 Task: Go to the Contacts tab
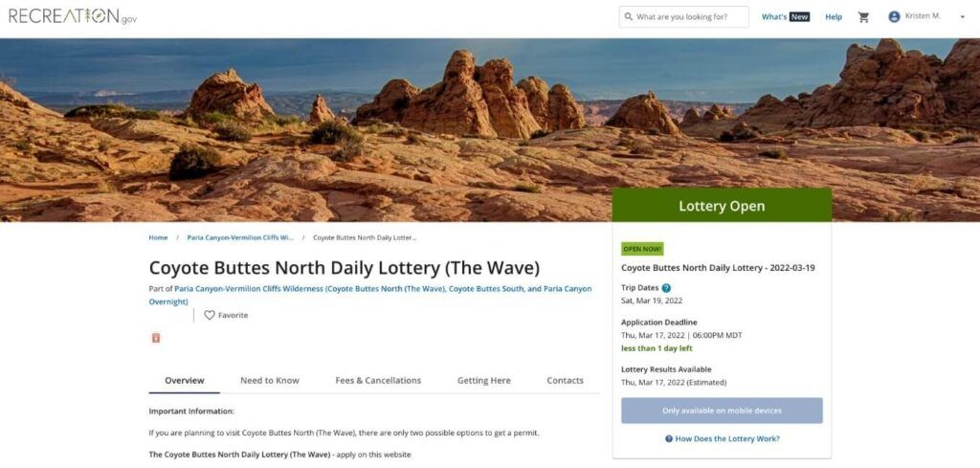565,381
